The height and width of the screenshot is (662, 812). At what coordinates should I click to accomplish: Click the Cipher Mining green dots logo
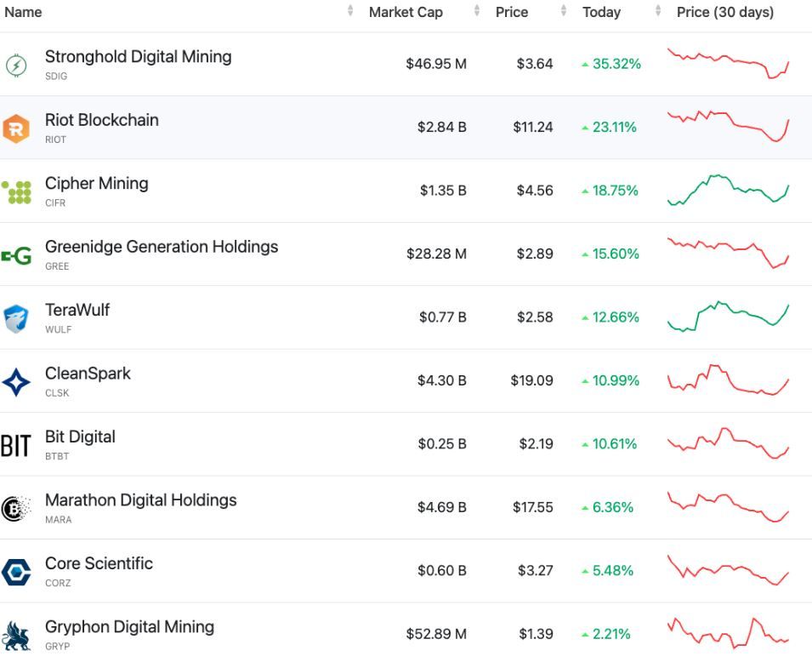(16, 191)
